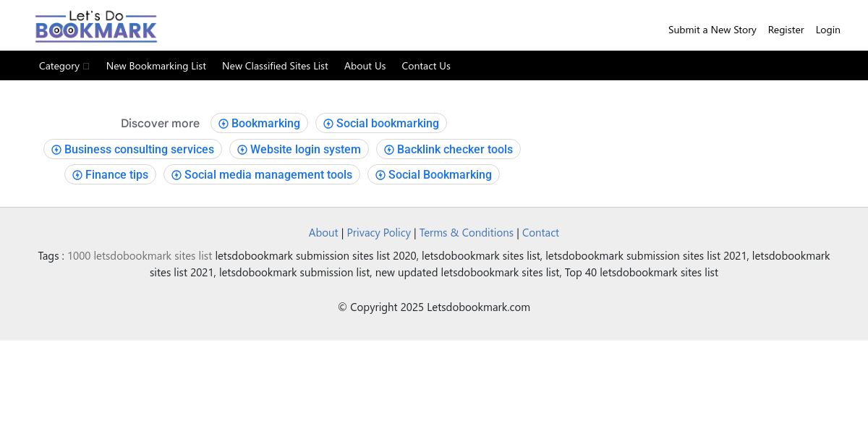
Task: Open Privacy Policy footer link
Action: [x=379, y=233]
